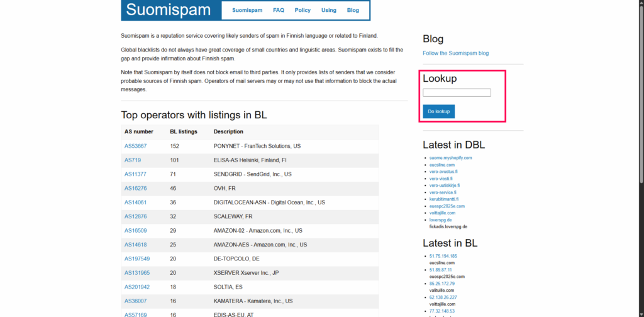The image size is (644, 317).
Task: Select AS16509 AMAZON-02 link
Action: point(135,231)
